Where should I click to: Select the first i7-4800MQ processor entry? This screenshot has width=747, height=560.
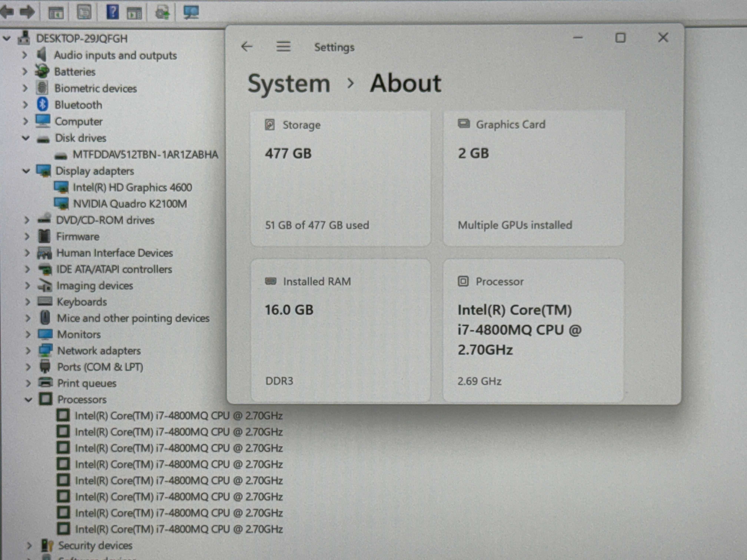tap(179, 416)
